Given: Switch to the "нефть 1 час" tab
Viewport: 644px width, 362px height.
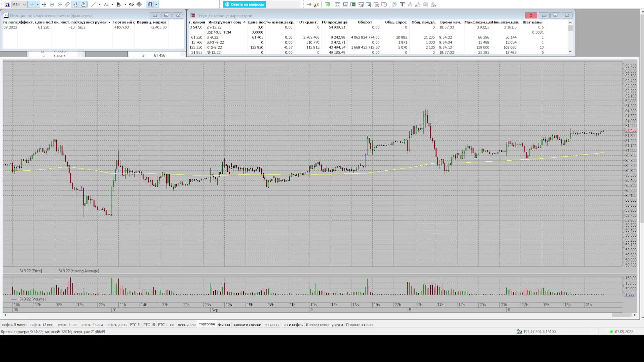Looking at the screenshot, I should 67,325.
